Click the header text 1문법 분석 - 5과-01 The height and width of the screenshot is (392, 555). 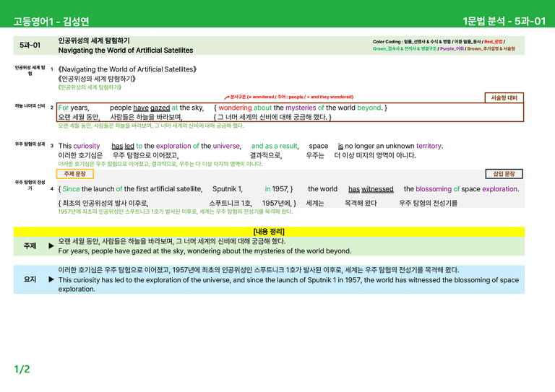point(504,21)
